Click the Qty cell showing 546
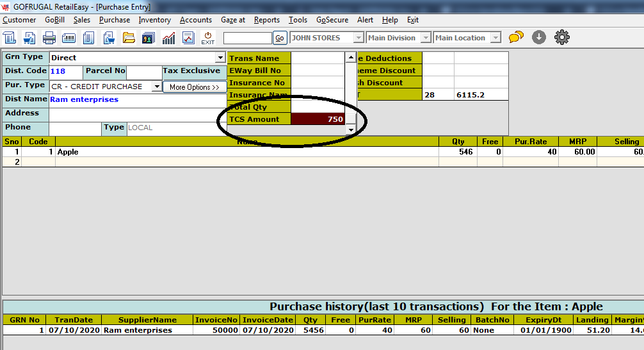644x350 pixels. (458, 152)
